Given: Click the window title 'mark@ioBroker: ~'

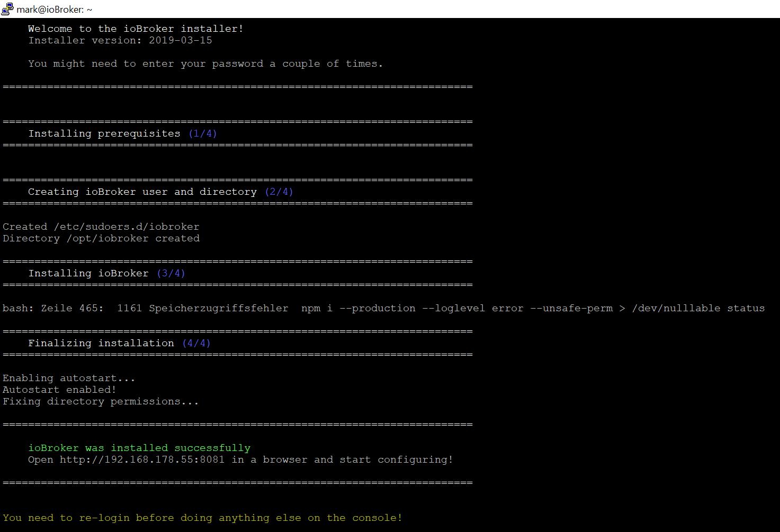Looking at the screenshot, I should [55, 10].
